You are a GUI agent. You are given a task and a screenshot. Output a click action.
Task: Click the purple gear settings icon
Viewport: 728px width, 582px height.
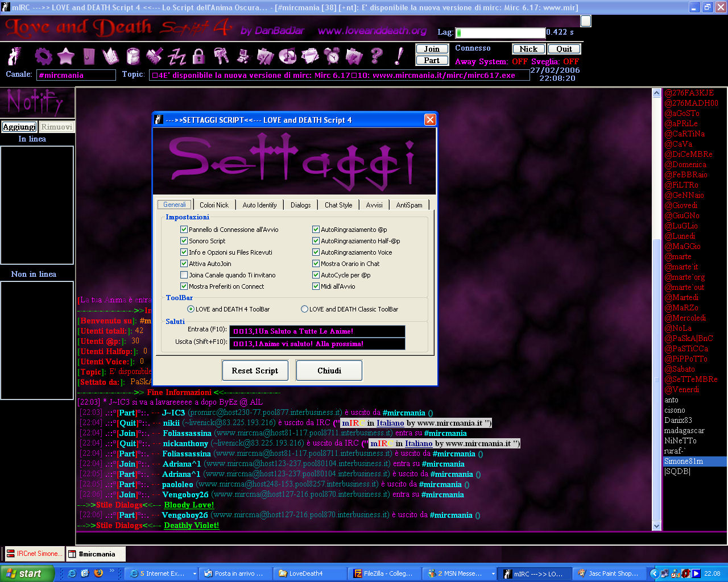click(43, 56)
